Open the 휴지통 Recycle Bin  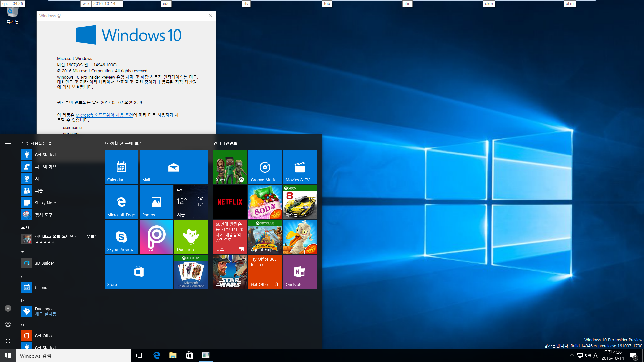[x=13, y=16]
